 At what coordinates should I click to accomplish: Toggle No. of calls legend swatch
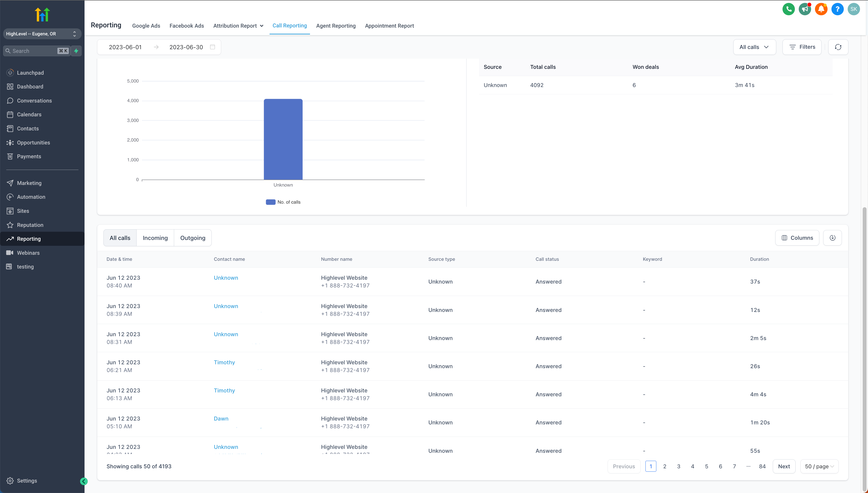271,202
